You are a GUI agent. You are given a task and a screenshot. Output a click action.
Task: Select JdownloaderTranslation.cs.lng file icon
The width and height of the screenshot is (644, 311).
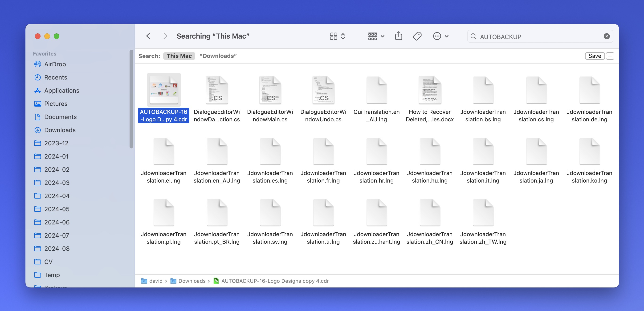pyautogui.click(x=536, y=90)
